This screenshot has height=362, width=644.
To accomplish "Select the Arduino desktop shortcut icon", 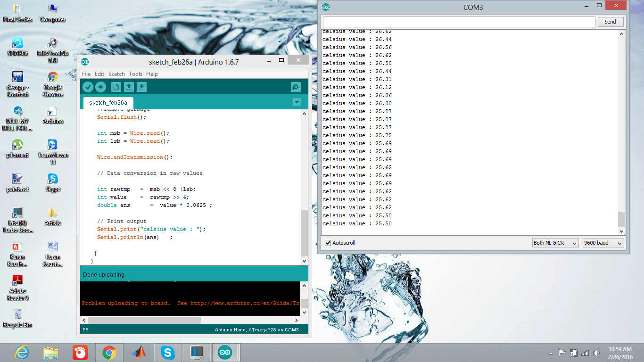I will [53, 115].
